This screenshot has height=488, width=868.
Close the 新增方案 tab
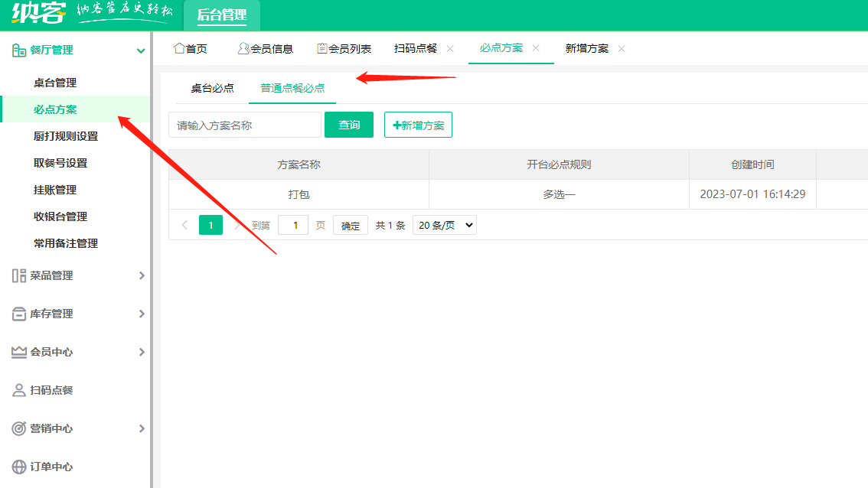pyautogui.click(x=622, y=48)
